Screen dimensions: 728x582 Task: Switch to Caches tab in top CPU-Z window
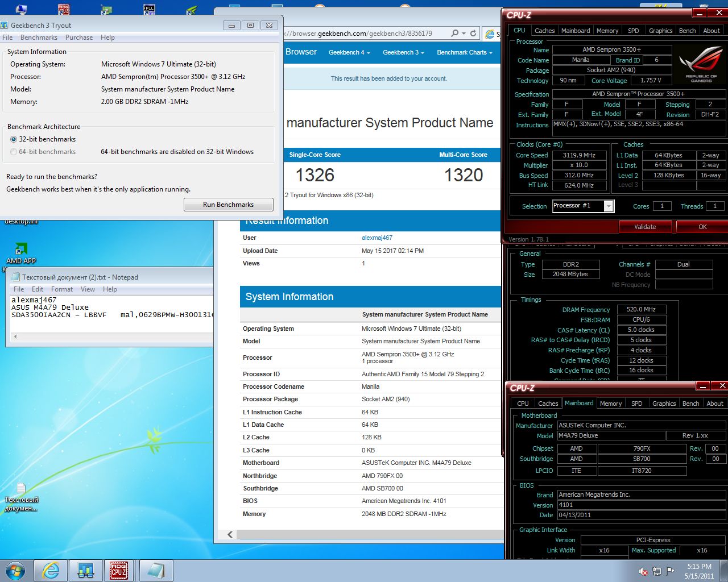pos(544,31)
